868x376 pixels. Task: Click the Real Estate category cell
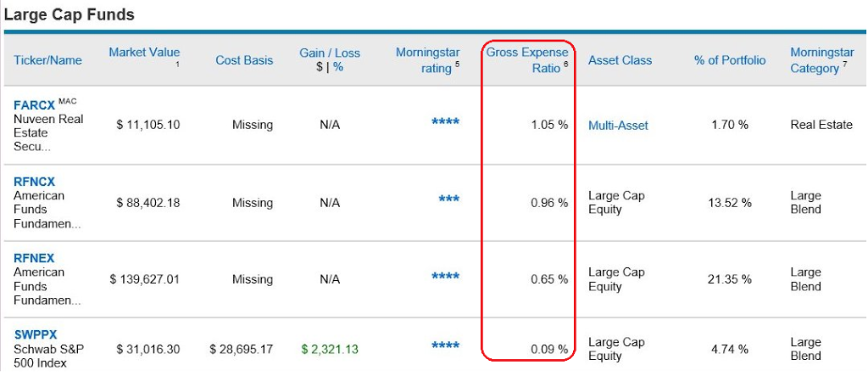point(821,125)
